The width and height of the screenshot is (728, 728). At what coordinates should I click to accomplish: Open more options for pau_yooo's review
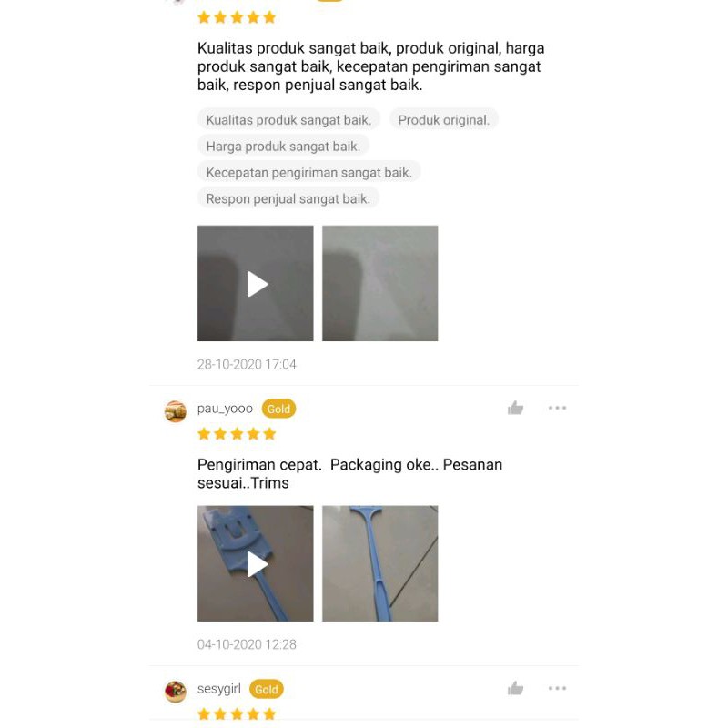click(x=557, y=408)
